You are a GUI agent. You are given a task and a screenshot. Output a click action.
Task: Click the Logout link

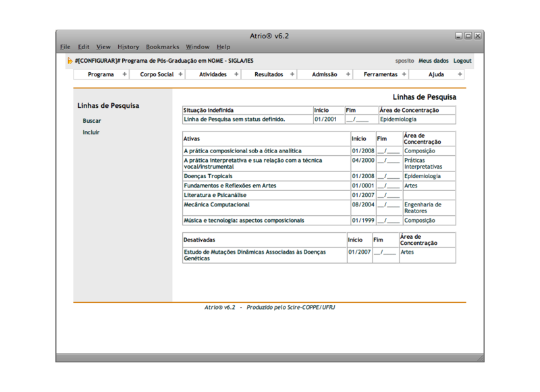click(462, 61)
